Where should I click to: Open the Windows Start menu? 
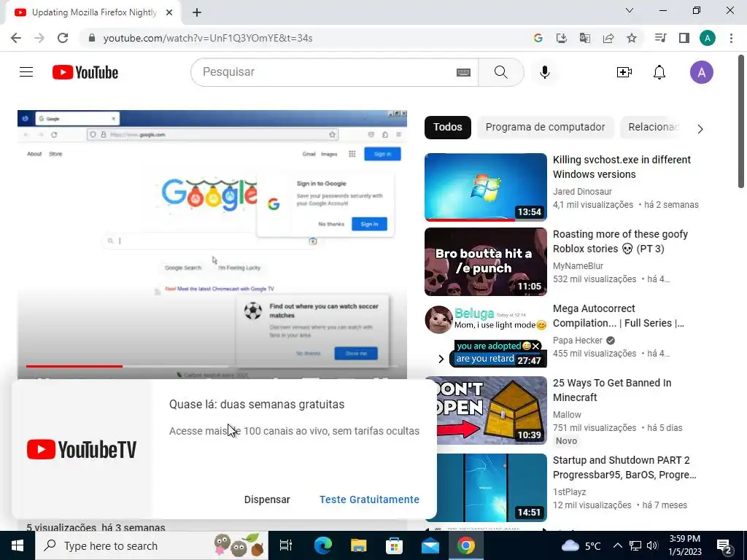pos(18,545)
